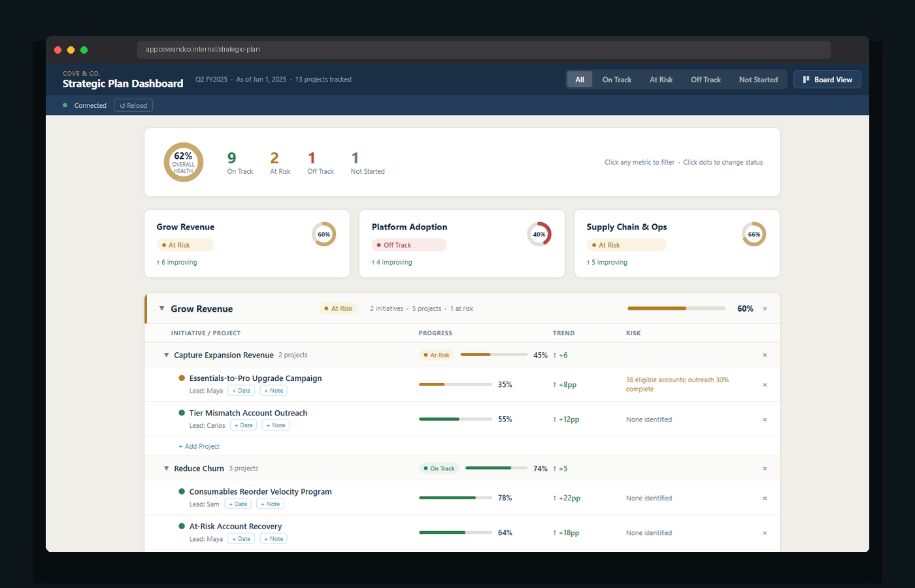
Task: Switch to On Track filter tab
Action: pyautogui.click(x=617, y=80)
